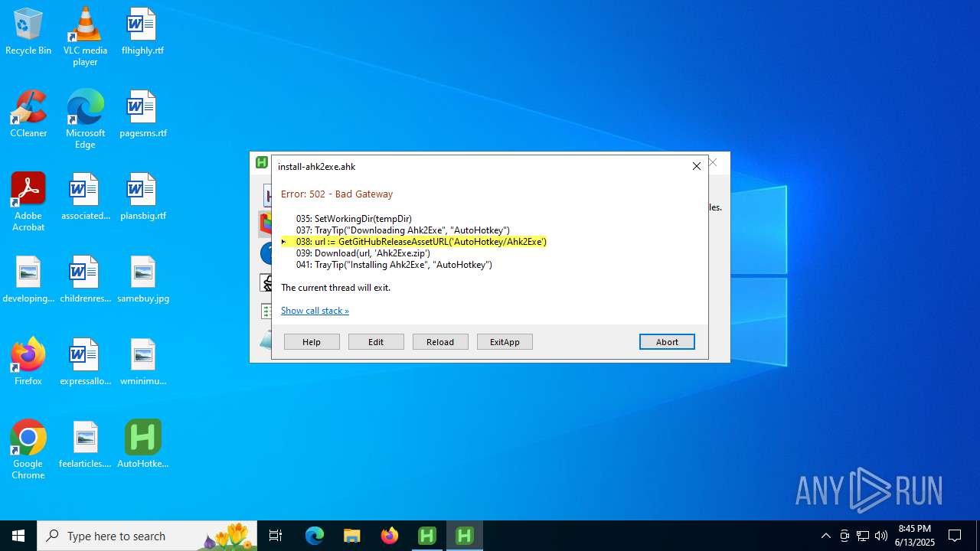Select the AutoHotke... desktop icon
Viewport: 980px width, 551px height.
point(142,445)
